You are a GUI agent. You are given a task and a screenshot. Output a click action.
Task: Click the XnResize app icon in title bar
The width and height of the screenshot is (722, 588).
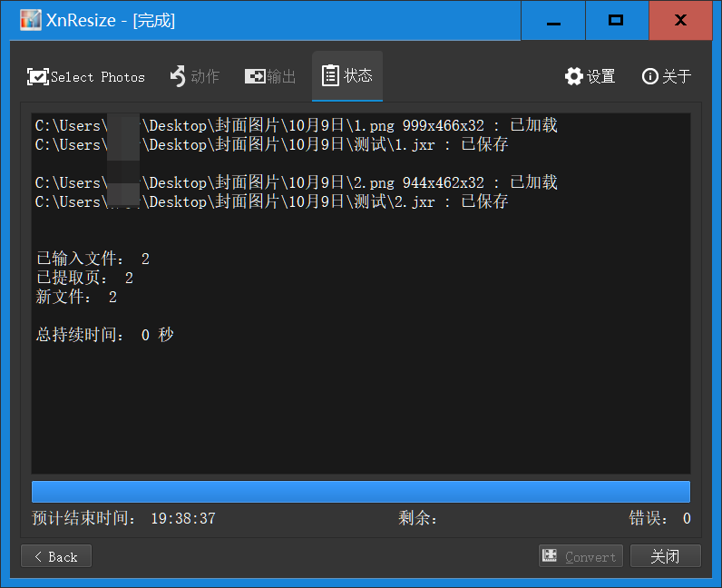pyautogui.click(x=31, y=20)
